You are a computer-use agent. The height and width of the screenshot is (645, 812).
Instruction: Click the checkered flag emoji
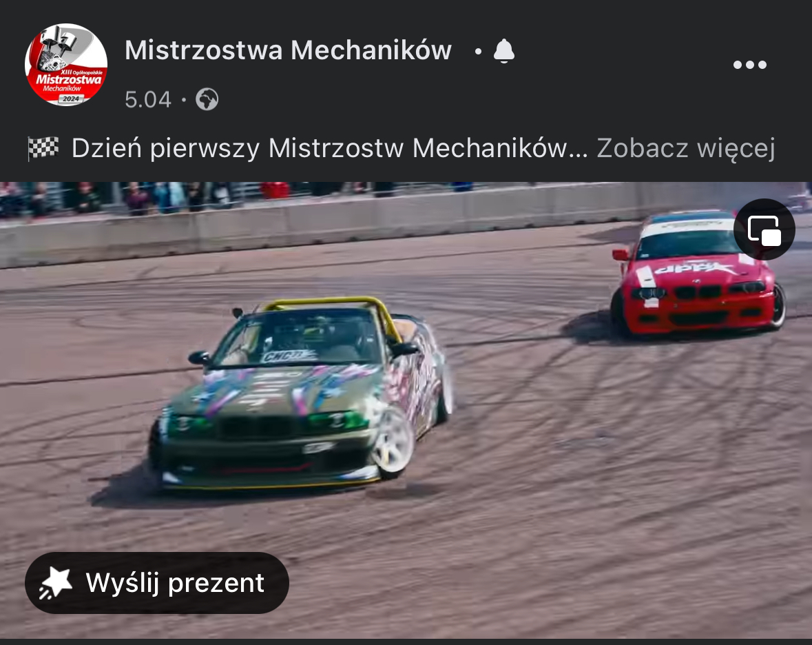tap(43, 148)
